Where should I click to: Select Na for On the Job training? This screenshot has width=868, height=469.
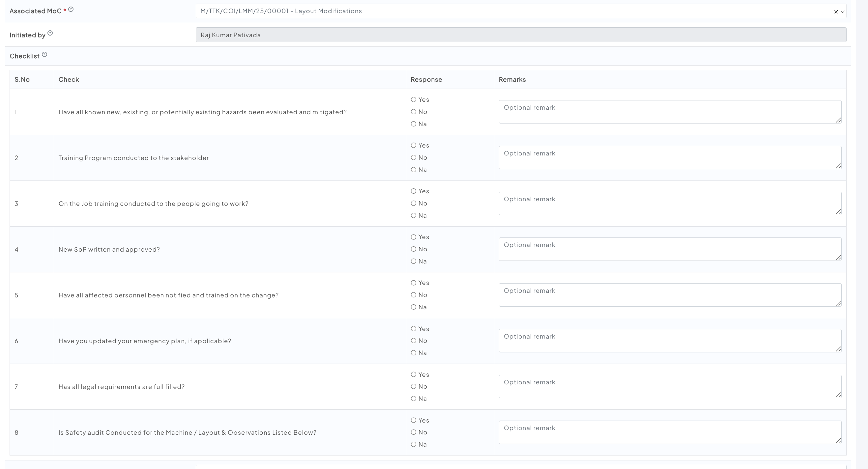pyautogui.click(x=414, y=215)
